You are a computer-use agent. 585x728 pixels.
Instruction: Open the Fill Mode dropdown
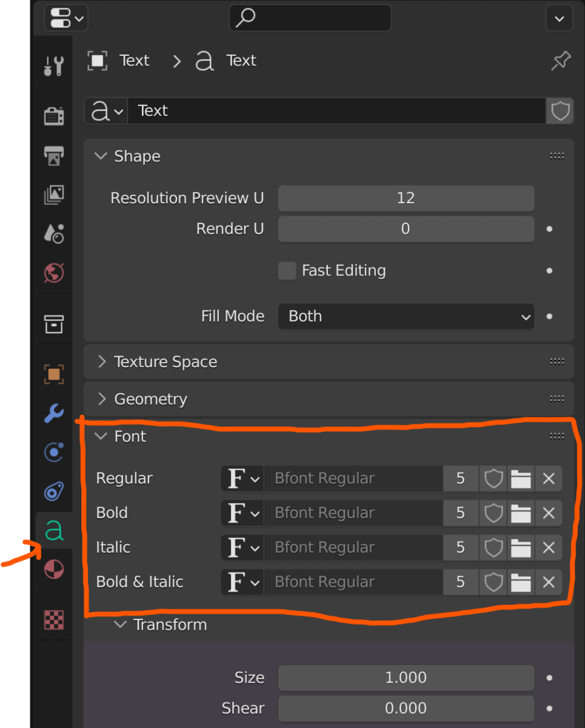point(406,316)
